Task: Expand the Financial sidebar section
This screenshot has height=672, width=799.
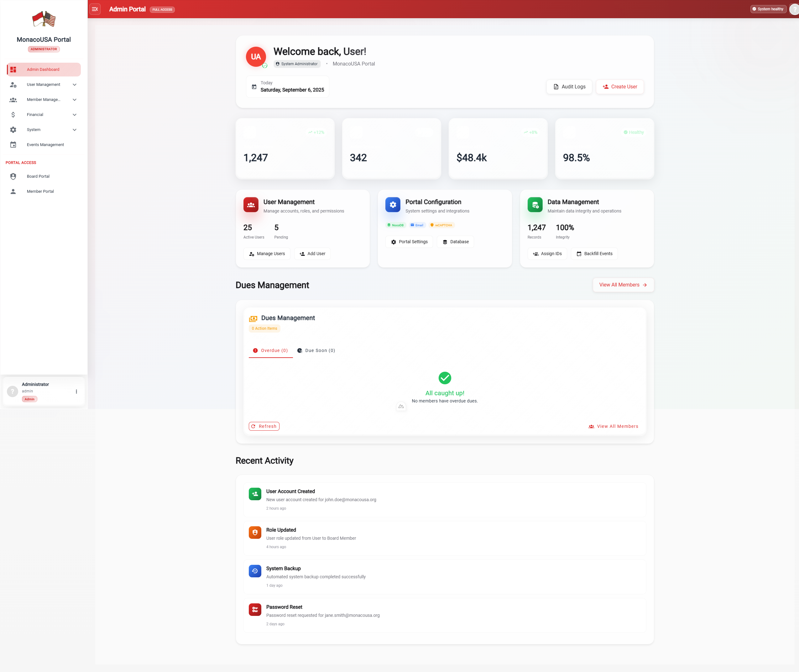Action: click(75, 115)
